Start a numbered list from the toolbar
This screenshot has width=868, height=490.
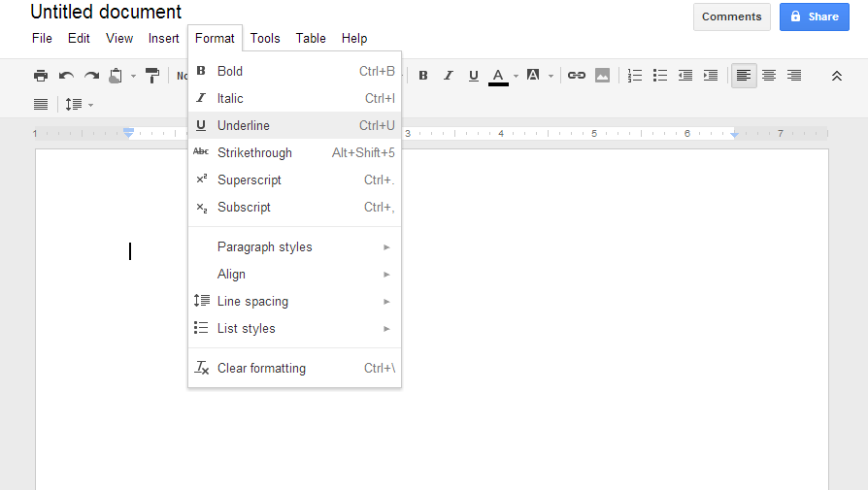click(635, 76)
